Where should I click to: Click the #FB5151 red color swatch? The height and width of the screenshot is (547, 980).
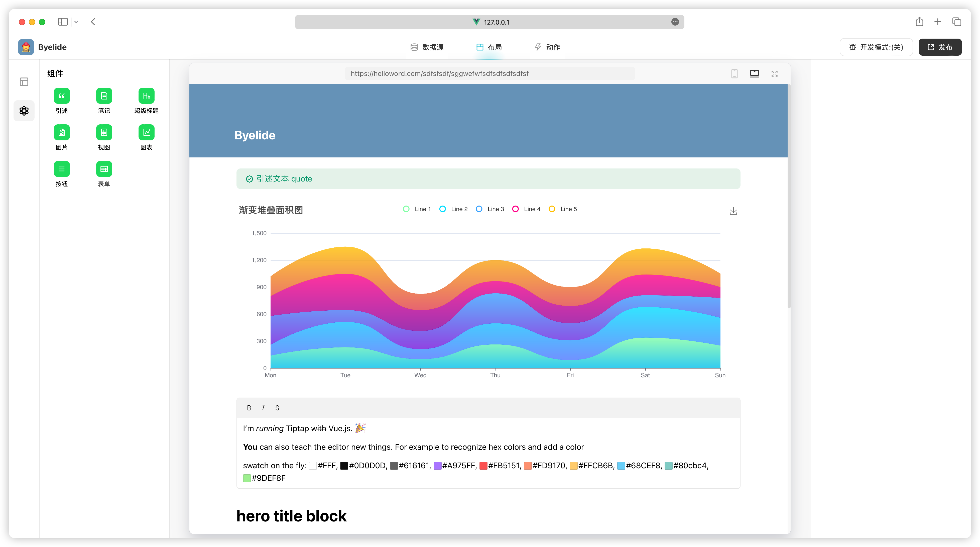(483, 466)
